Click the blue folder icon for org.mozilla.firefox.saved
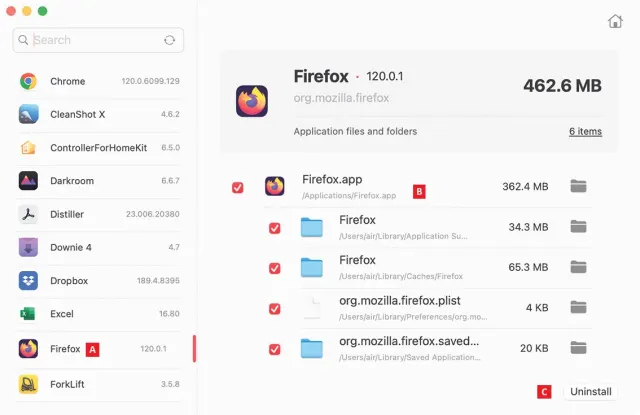Viewport: 640px width, 415px height. [312, 348]
